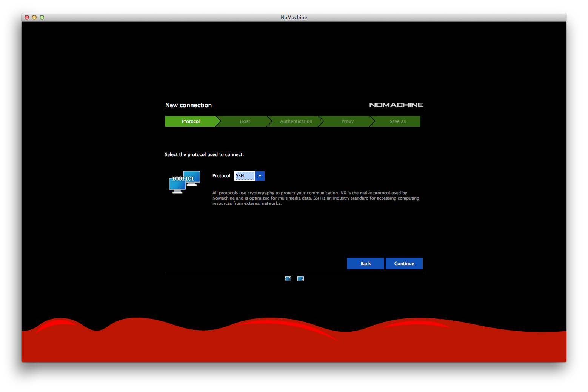Jump to the Host step
Screen dimensions: 588x392
coord(245,121)
